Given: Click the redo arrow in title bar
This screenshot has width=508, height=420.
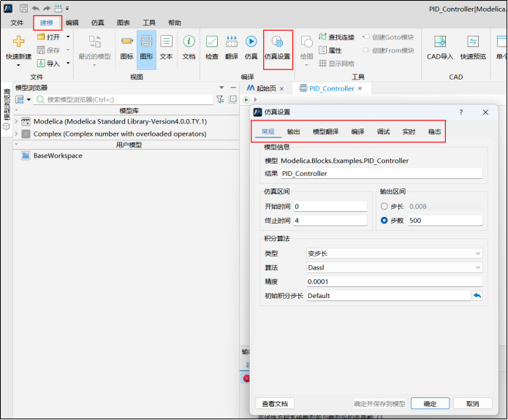Looking at the screenshot, I should pos(47,8).
